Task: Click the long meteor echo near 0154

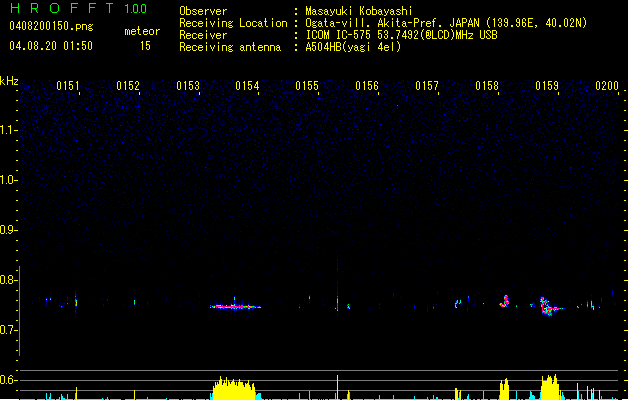Action: (235, 307)
